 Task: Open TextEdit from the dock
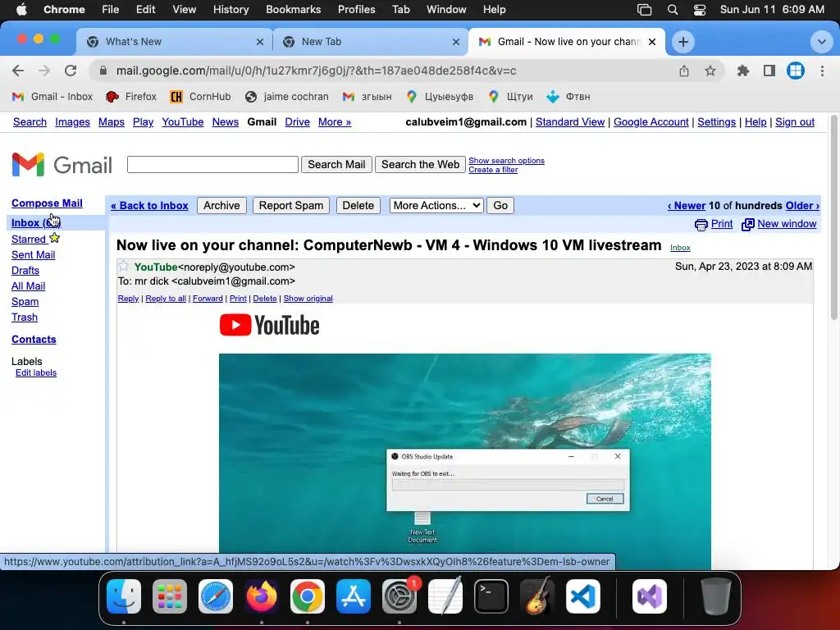coord(445,596)
